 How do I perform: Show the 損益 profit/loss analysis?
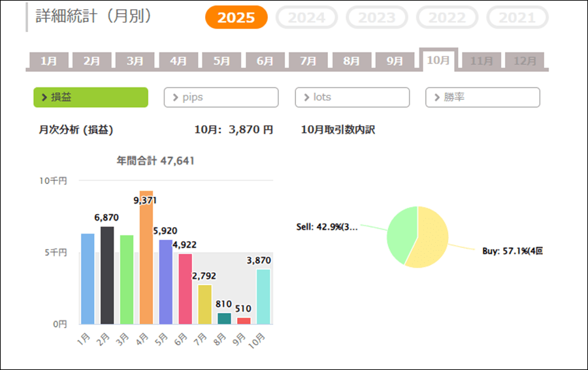pyautogui.click(x=91, y=97)
